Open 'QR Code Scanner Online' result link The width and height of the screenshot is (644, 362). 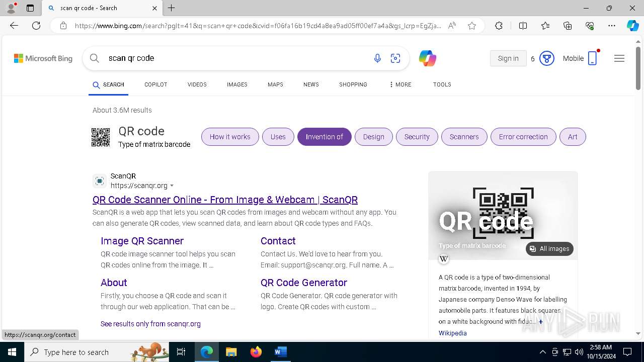pyautogui.click(x=225, y=200)
